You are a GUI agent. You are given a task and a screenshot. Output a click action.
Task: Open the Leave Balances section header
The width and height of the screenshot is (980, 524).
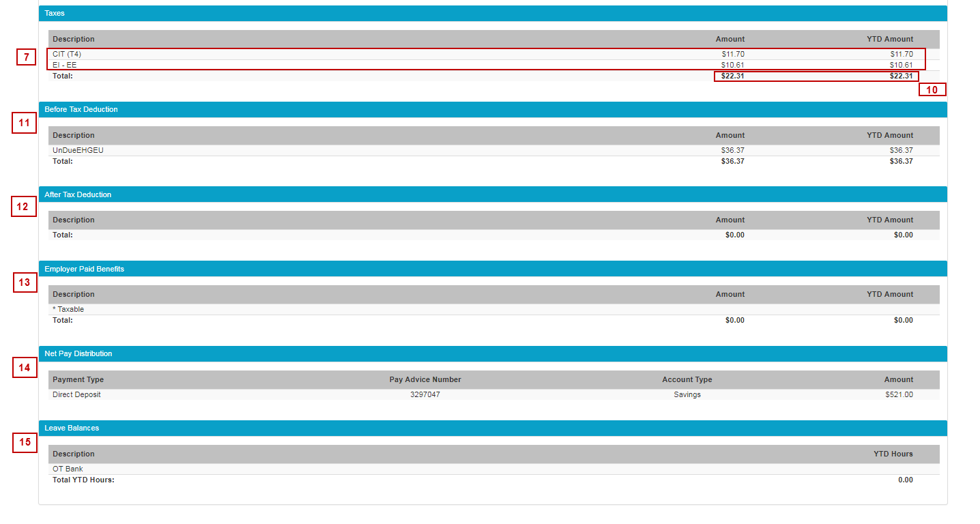click(x=72, y=428)
